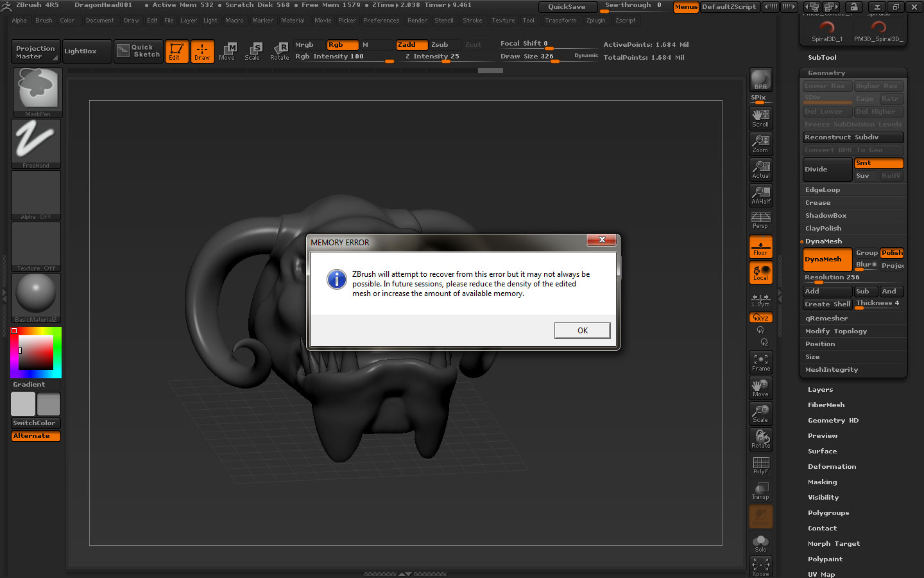
Task: Select the top shelf Scale button
Action: point(253,51)
